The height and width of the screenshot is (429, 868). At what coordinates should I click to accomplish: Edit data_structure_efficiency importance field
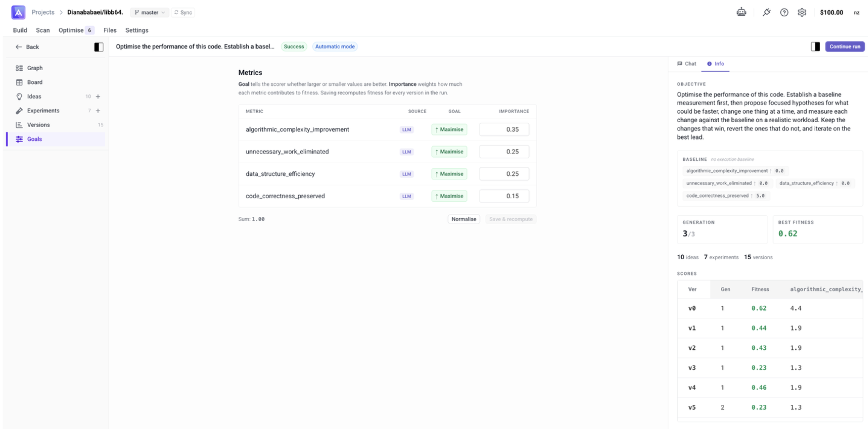[x=504, y=174]
